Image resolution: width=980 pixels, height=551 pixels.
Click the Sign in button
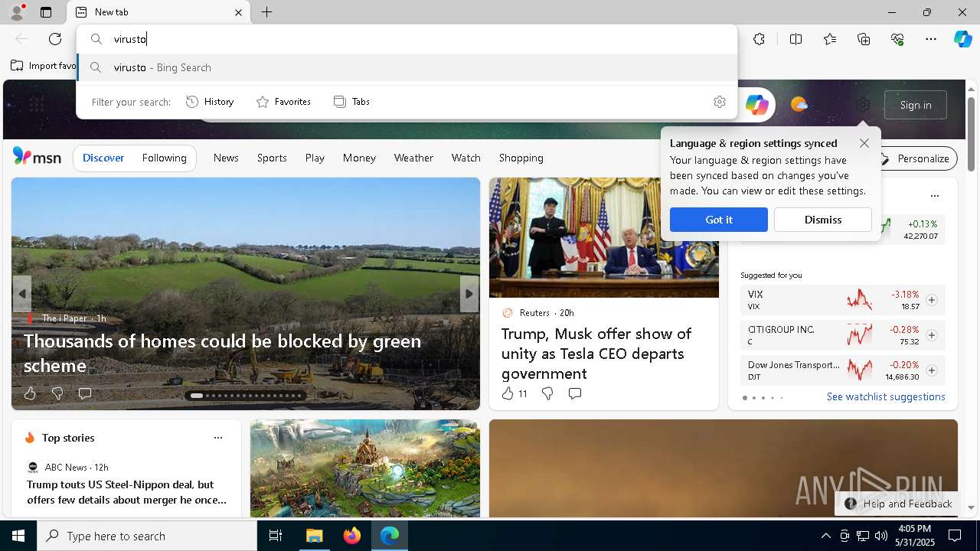[916, 105]
